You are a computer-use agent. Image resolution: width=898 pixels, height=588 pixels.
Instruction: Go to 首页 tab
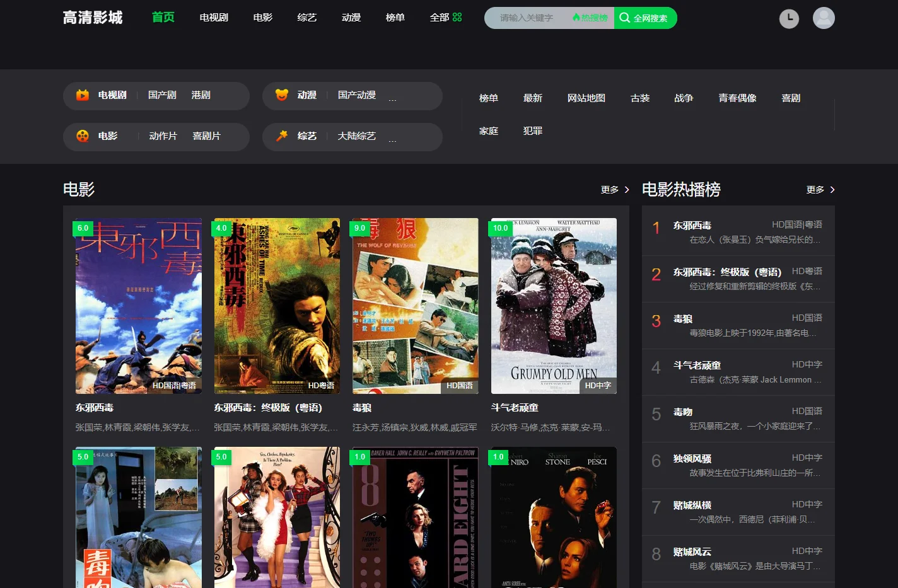point(163,17)
